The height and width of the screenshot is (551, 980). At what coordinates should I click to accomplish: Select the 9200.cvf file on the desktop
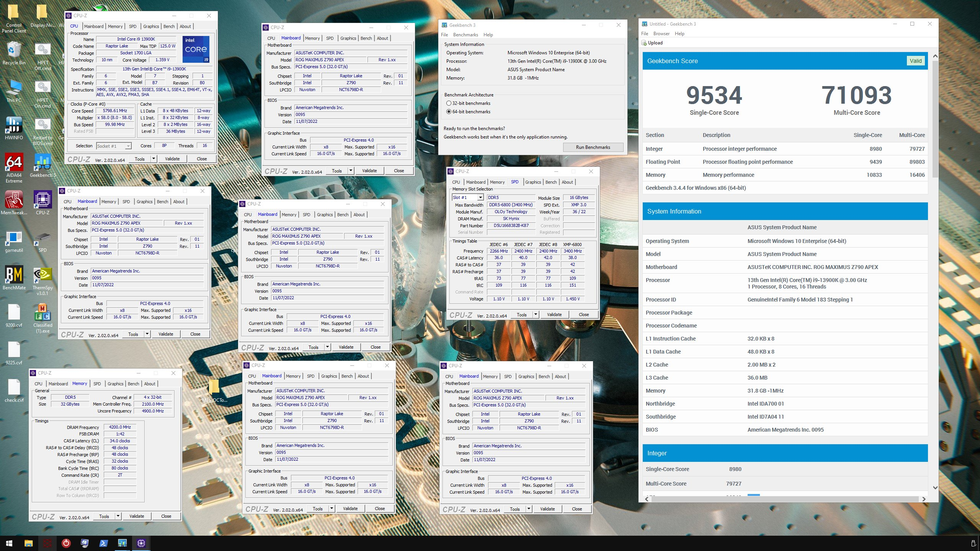pyautogui.click(x=14, y=316)
